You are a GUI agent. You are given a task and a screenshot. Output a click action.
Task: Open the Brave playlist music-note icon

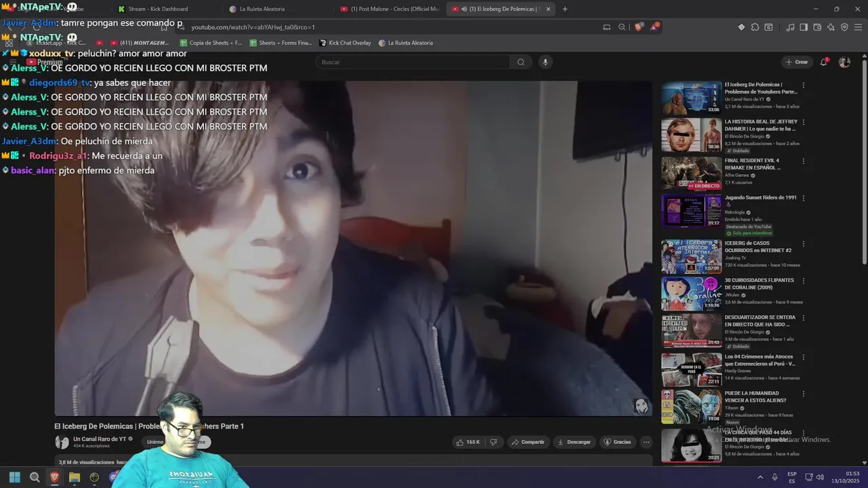(x=790, y=27)
